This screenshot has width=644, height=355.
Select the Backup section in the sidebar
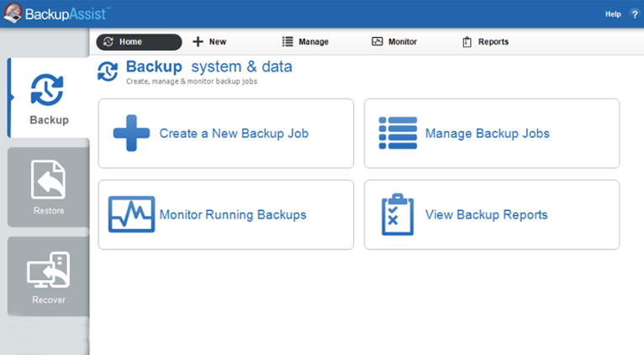click(48, 98)
